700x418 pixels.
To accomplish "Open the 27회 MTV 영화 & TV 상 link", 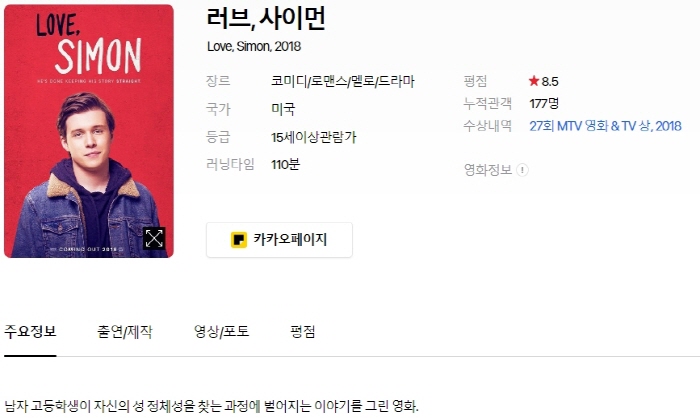I will pos(605,126).
